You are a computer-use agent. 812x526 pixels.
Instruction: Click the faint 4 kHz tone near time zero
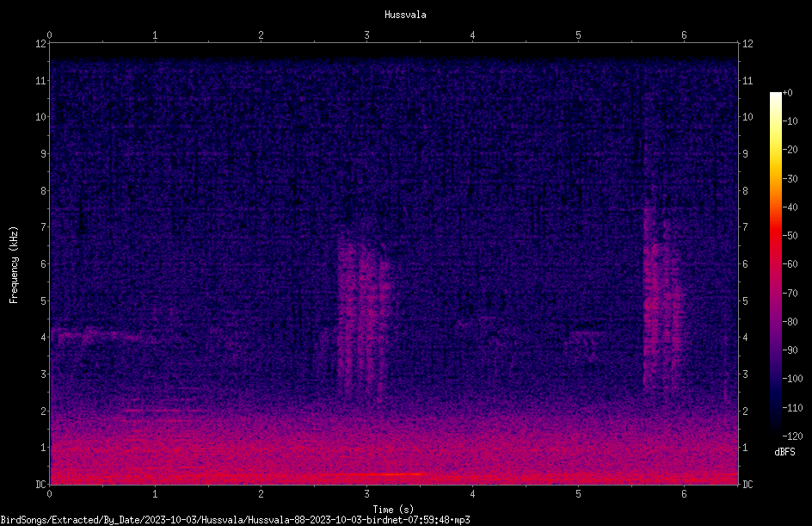98,335
